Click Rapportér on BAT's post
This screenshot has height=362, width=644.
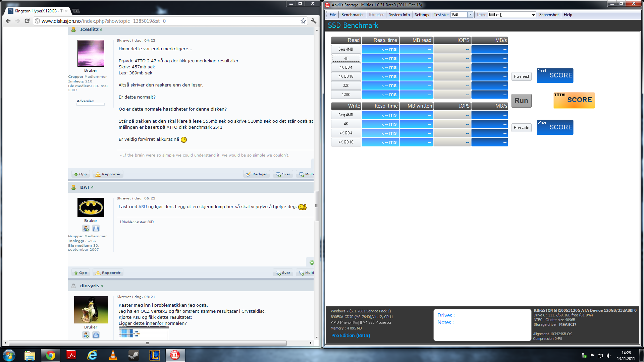(108, 273)
